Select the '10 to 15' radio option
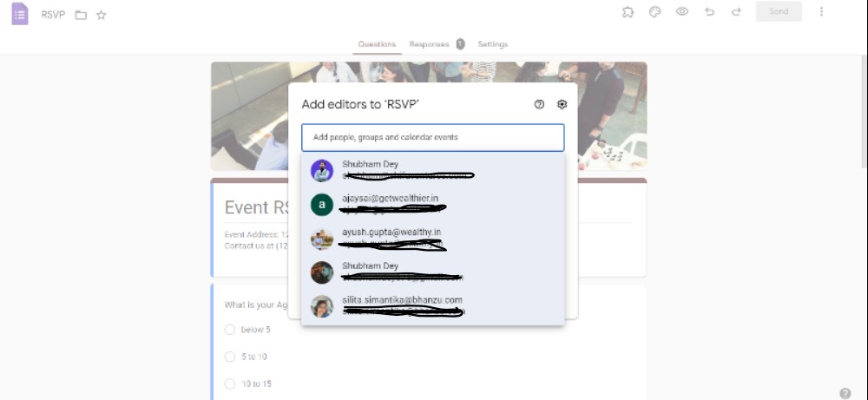 pos(230,384)
